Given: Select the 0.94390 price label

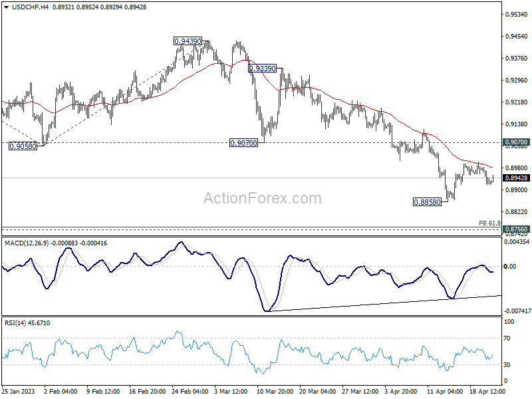Looking at the screenshot, I should [188, 41].
